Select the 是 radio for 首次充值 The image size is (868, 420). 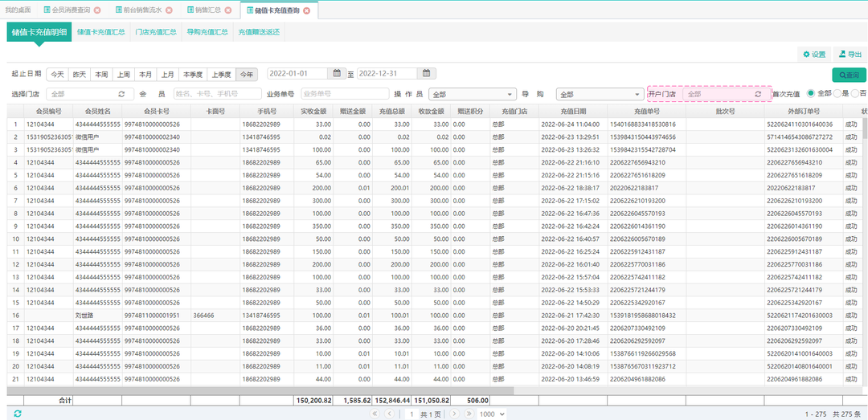837,93
